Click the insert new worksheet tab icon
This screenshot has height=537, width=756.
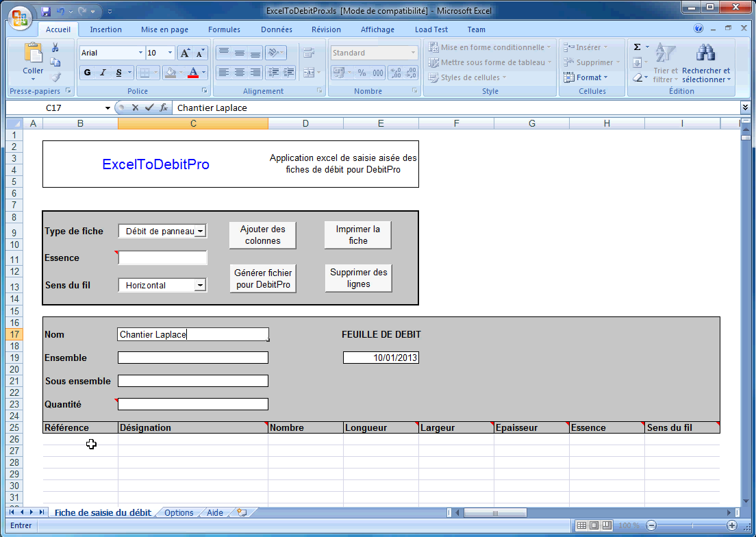click(242, 512)
